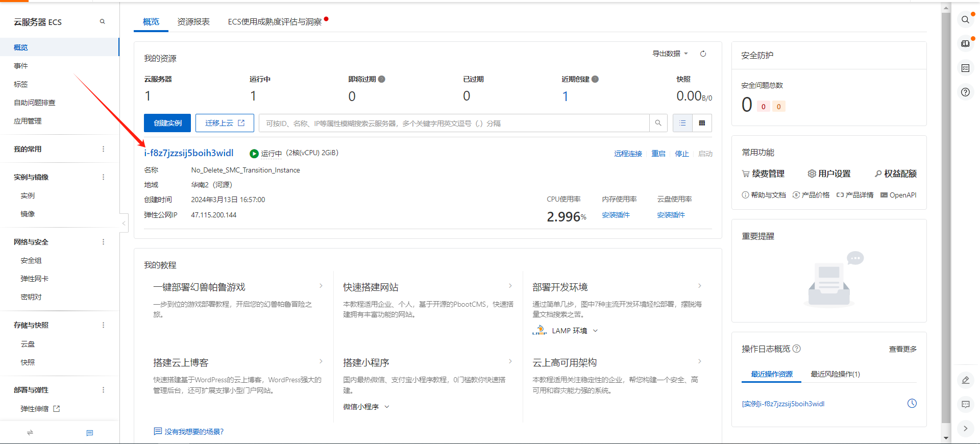Image resolution: width=980 pixels, height=444 pixels.
Task: Focus the instance search input field
Action: [x=454, y=123]
